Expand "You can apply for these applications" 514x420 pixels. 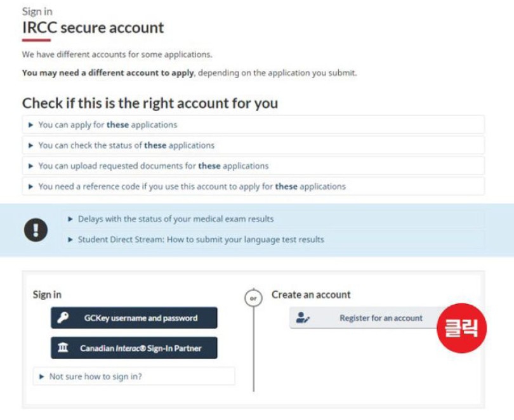tap(108, 125)
